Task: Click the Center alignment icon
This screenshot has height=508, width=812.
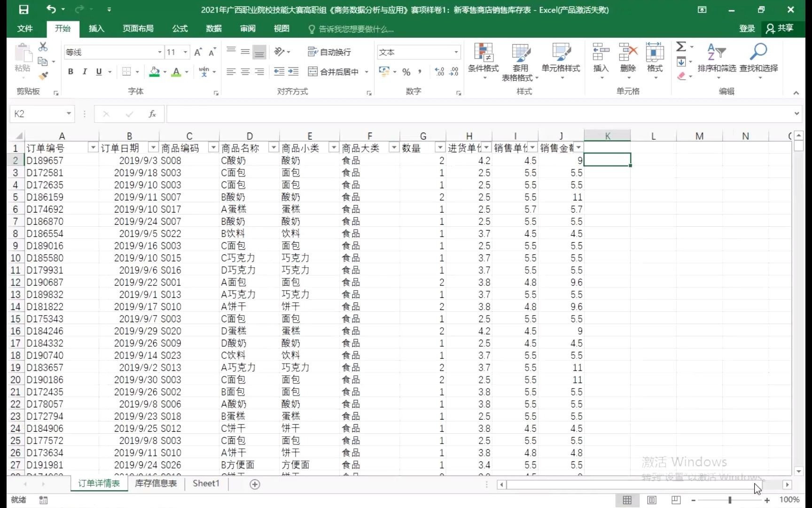Action: point(245,71)
